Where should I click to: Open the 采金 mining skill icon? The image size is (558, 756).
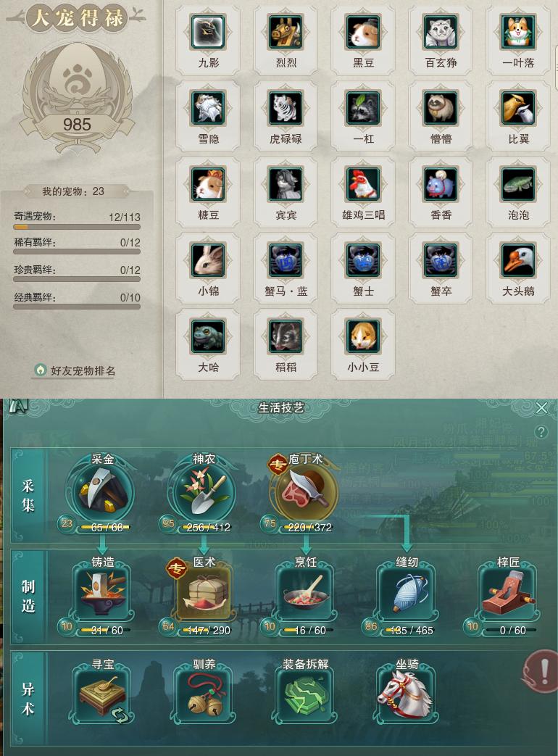pyautogui.click(x=101, y=491)
